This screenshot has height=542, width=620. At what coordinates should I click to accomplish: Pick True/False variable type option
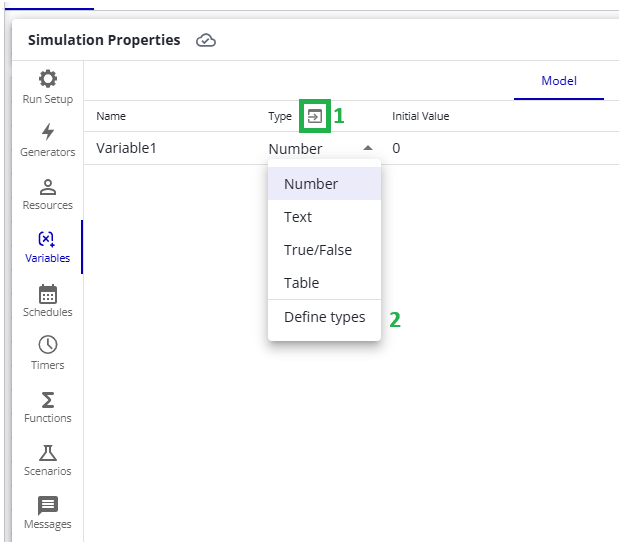[x=317, y=250]
